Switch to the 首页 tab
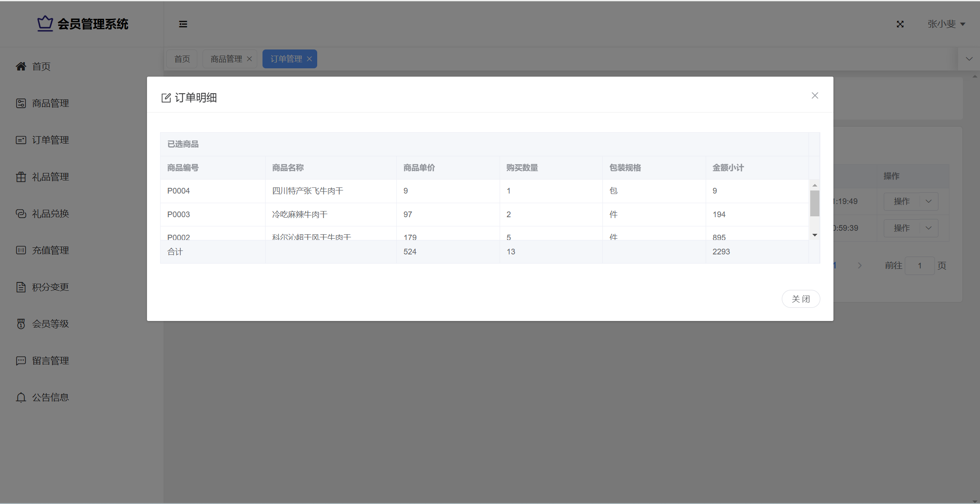The height and width of the screenshot is (504, 980). point(182,59)
